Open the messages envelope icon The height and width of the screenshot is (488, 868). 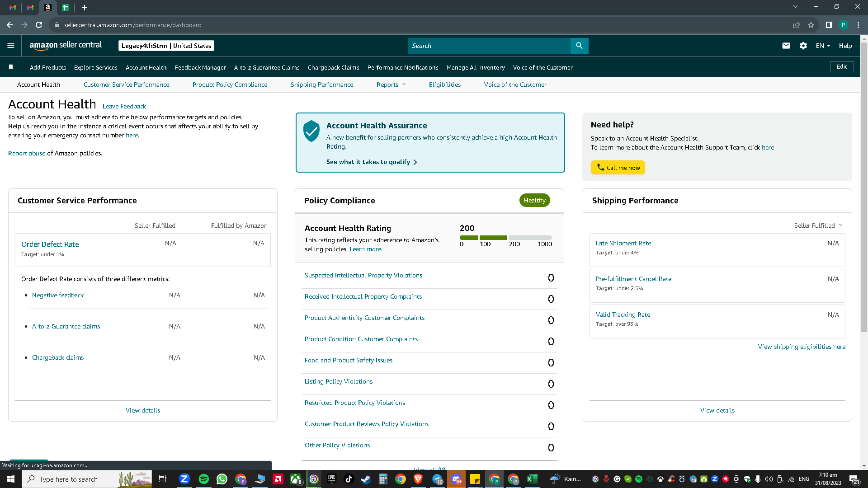pos(786,46)
